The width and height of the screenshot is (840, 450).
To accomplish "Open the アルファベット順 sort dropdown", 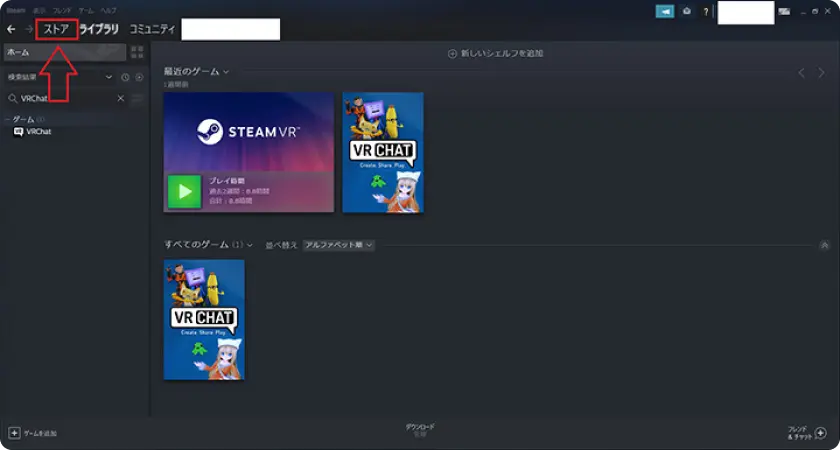I will pyautogui.click(x=338, y=245).
